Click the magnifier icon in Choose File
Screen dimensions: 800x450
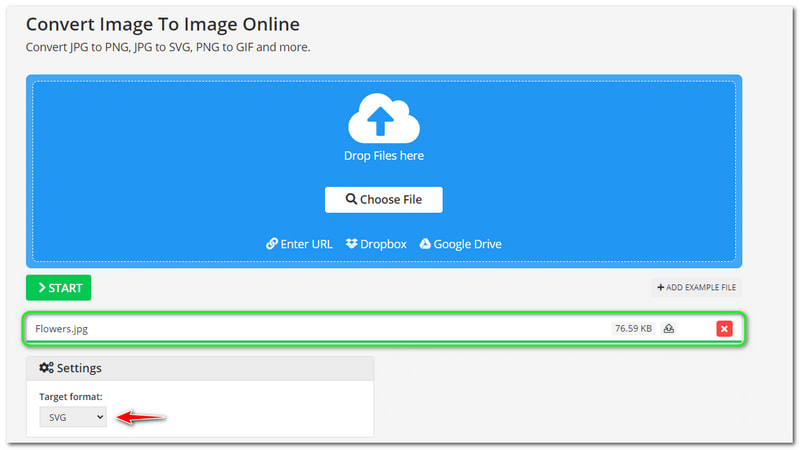(351, 200)
